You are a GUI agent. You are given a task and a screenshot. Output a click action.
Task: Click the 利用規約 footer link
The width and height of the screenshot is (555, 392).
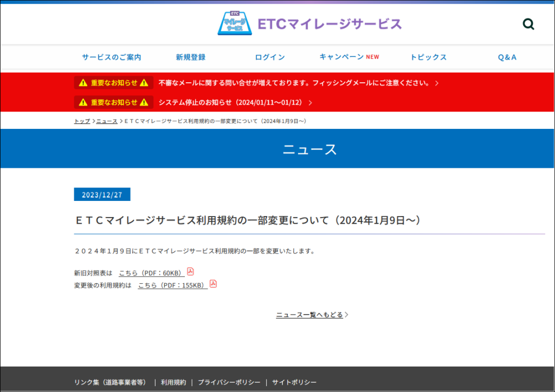(x=173, y=382)
